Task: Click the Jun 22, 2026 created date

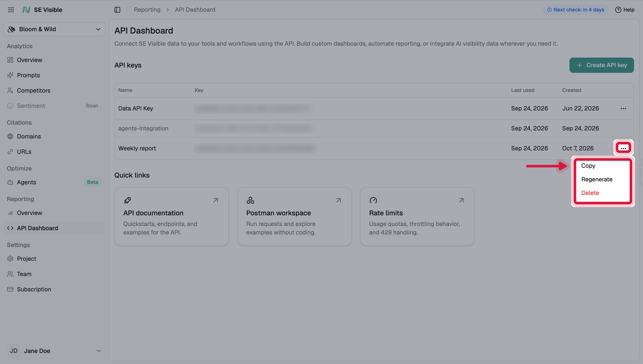Action: [580, 109]
